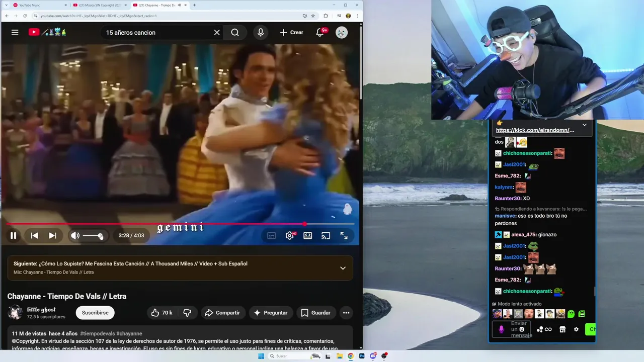Expand the Siguiente mix playlist panel
Screen dimensions: 644x362
tap(343, 268)
